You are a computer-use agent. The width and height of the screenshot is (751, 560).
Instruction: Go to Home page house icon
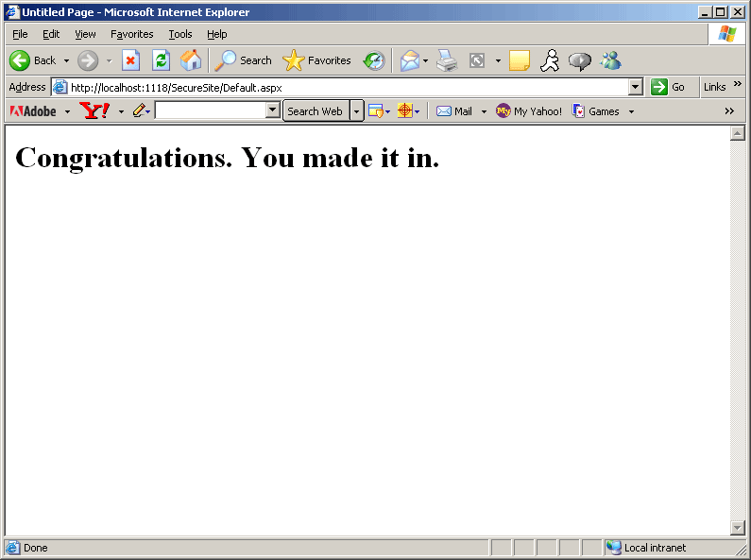click(x=191, y=60)
